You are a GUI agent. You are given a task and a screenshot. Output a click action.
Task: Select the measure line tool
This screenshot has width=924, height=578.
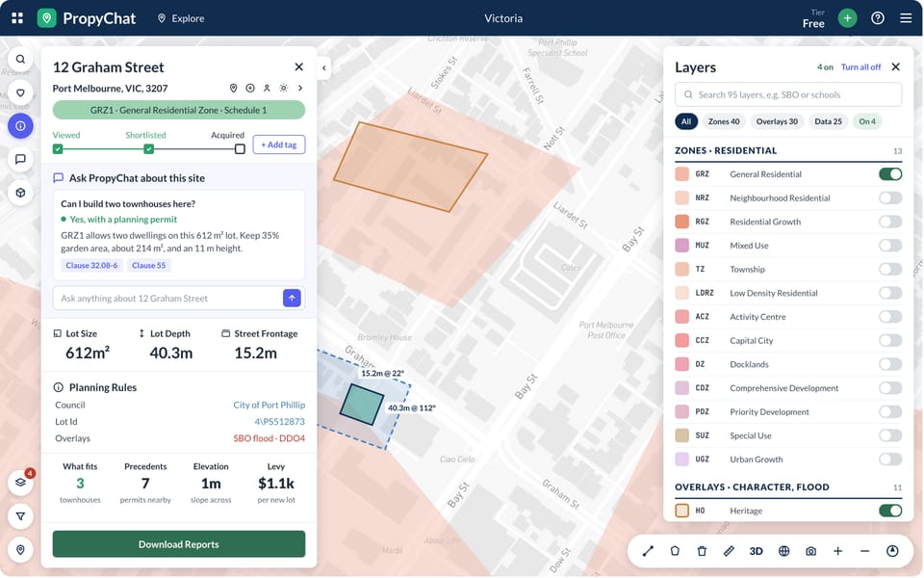point(648,551)
